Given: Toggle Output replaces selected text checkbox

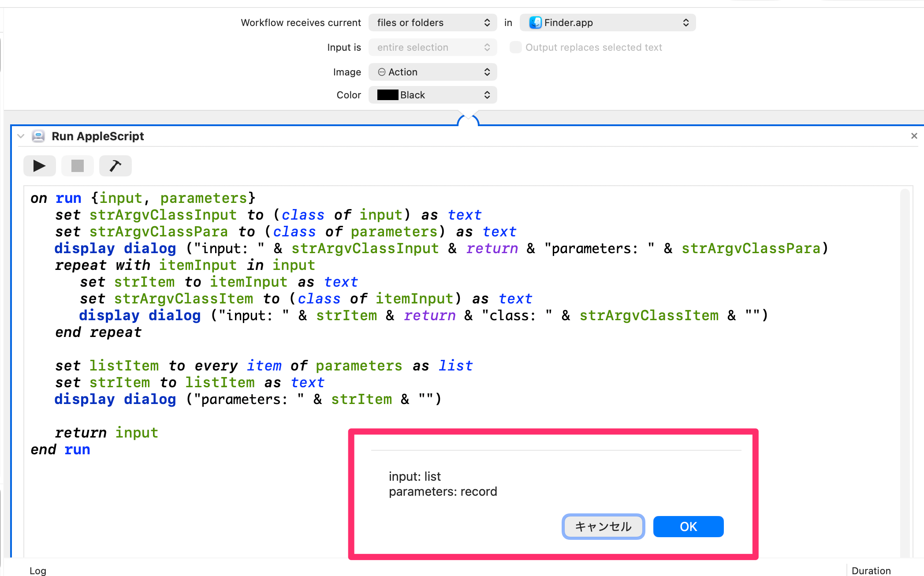Looking at the screenshot, I should click(x=515, y=47).
